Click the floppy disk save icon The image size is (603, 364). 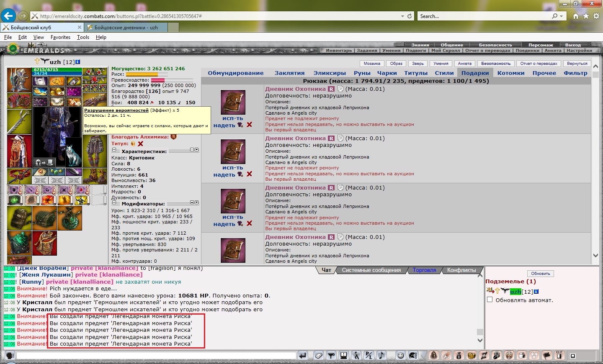pos(343,356)
